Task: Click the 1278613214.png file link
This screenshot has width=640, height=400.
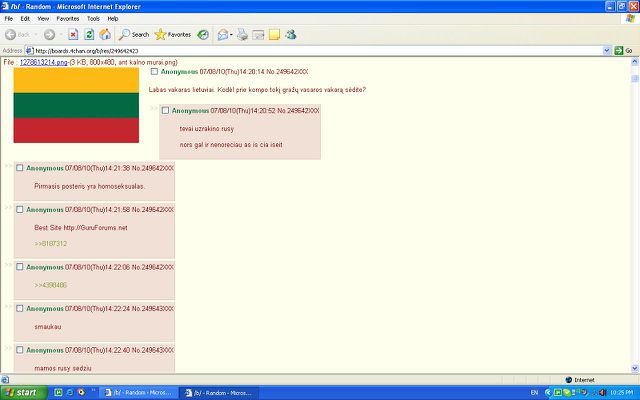Action: (45, 62)
